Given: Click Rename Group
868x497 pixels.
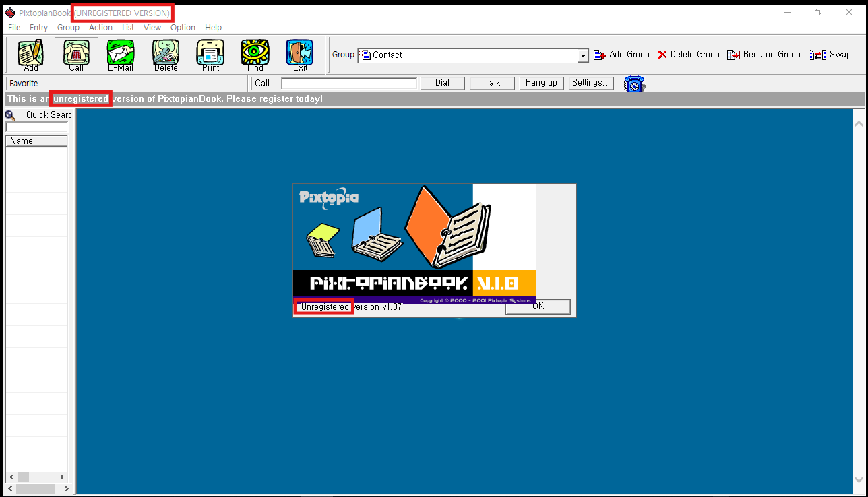Looking at the screenshot, I should [764, 55].
